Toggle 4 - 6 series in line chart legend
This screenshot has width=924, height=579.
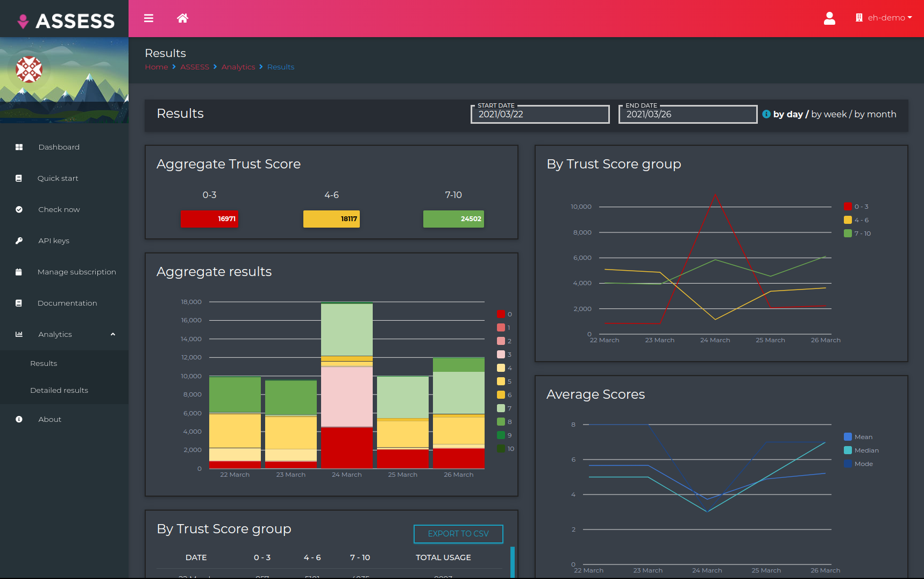point(856,220)
